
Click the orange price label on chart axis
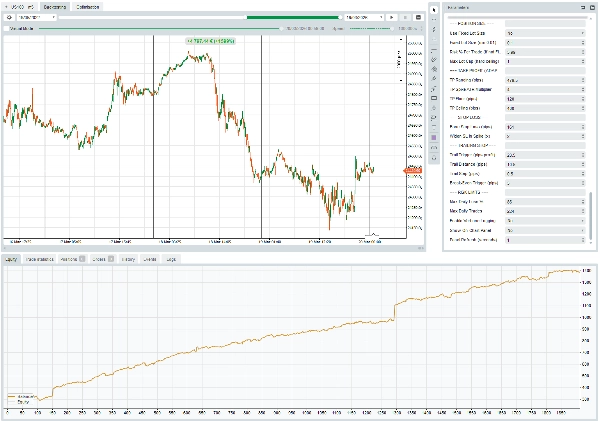click(413, 171)
